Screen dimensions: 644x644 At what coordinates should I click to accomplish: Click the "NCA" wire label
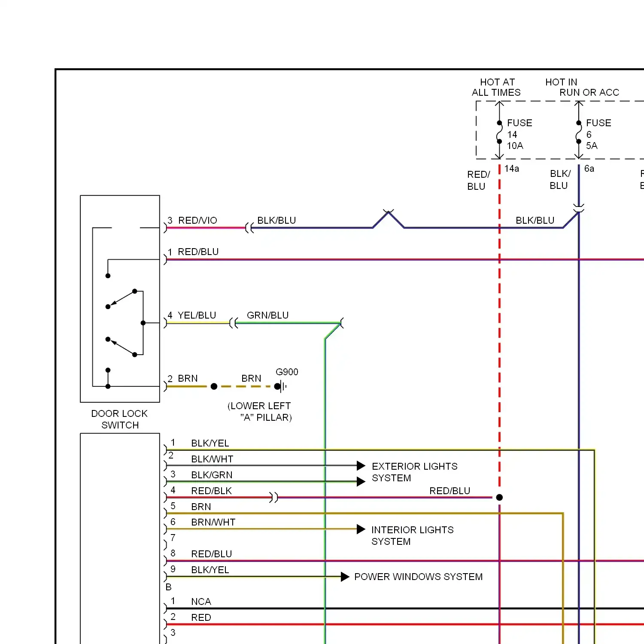201,601
